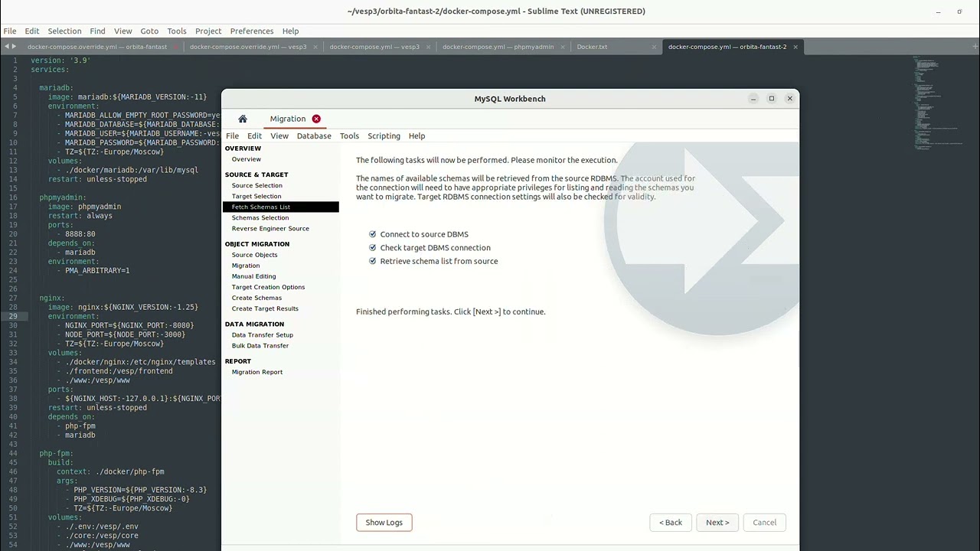This screenshot has height=551, width=980.
Task: Open Scripting menu in MySQL Workbench
Action: click(x=384, y=135)
